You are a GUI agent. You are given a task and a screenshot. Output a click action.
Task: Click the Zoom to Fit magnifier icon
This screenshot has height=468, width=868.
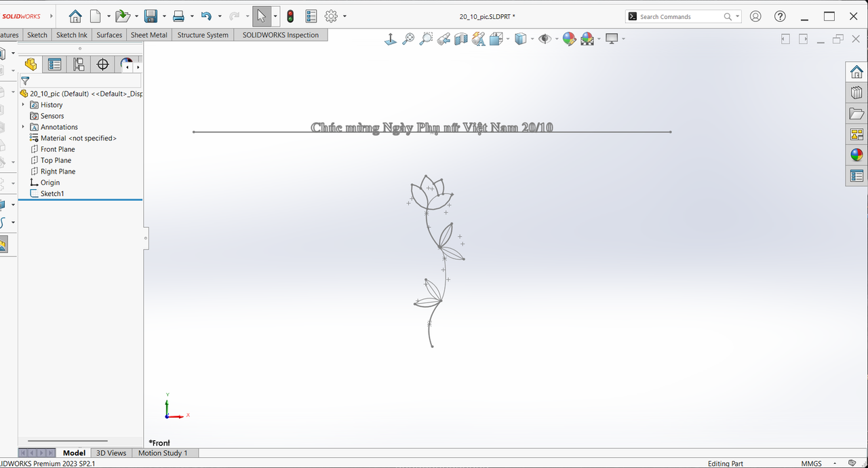(408, 39)
